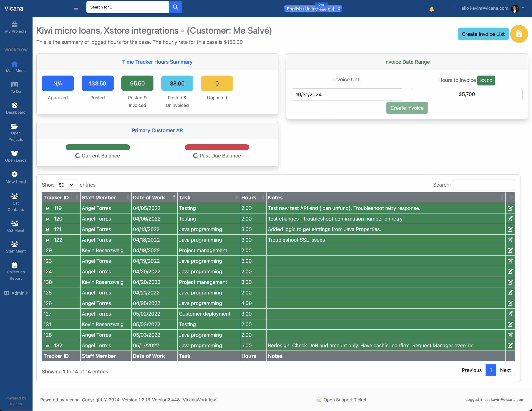Image resolution: width=532 pixels, height=411 pixels.
Task: Click the green Create Invoice button
Action: [x=407, y=108]
